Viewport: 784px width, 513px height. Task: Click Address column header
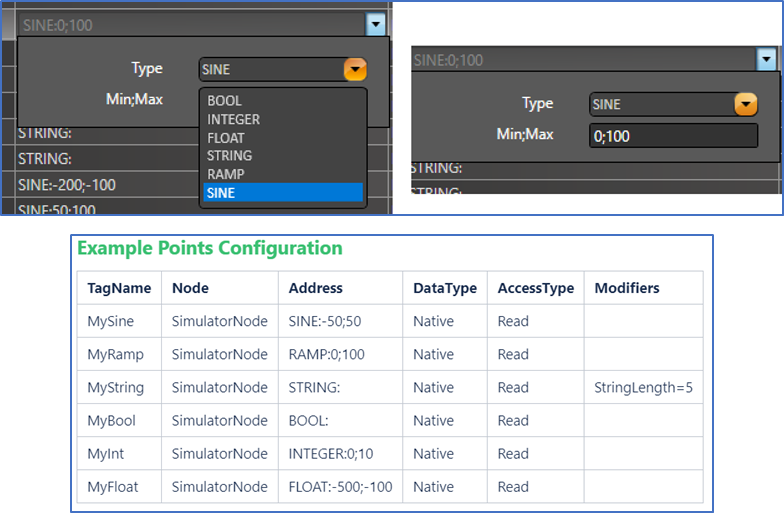pos(316,288)
